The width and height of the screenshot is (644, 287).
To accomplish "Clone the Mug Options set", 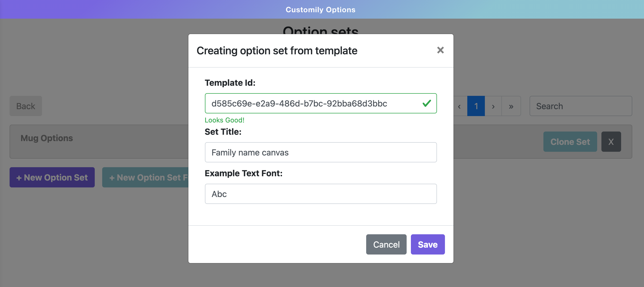I will (x=570, y=142).
